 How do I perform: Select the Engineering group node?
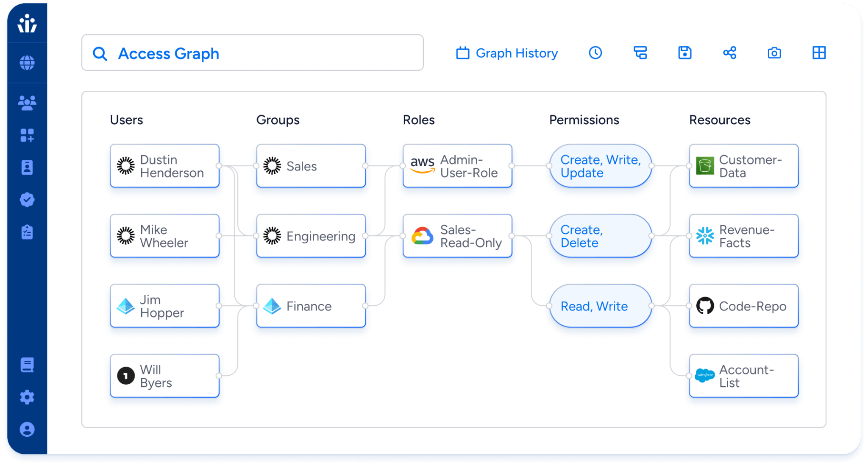(x=311, y=236)
